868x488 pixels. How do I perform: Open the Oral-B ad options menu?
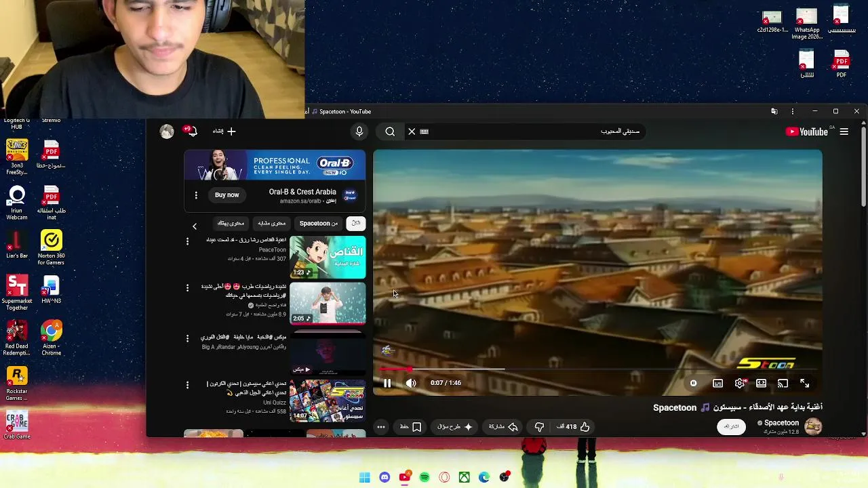[x=196, y=195]
